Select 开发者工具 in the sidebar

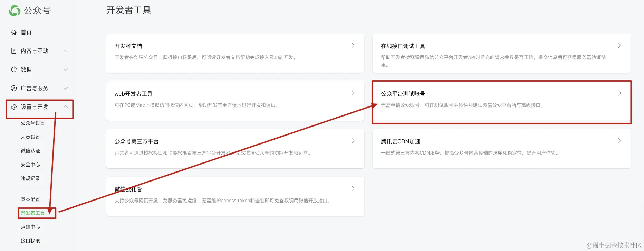33,213
